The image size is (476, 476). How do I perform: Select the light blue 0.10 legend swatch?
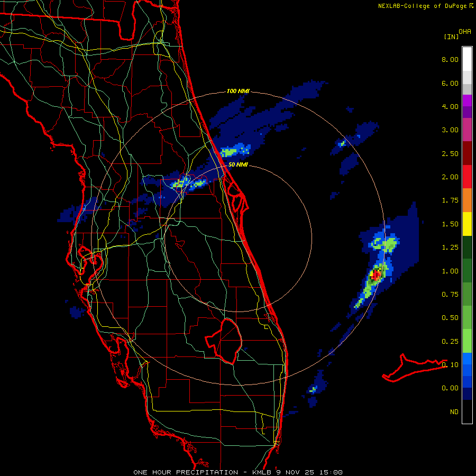point(467,359)
